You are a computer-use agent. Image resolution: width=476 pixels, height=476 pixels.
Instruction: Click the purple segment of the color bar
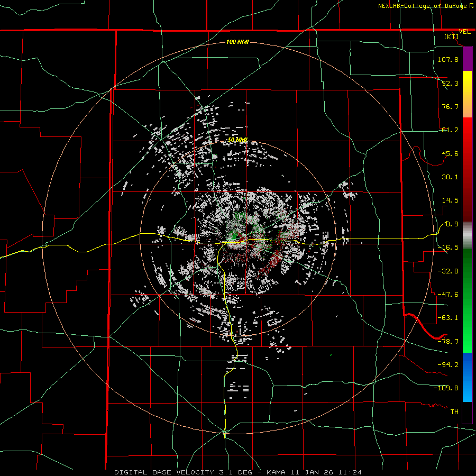click(x=467, y=59)
